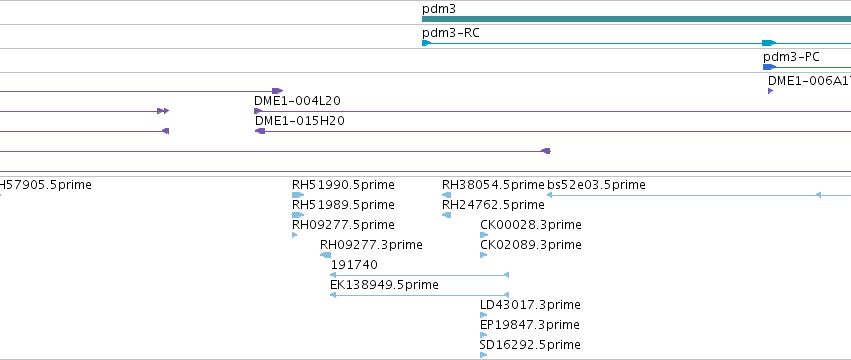Select the DME1-015H20 clone start arrow

point(260,131)
